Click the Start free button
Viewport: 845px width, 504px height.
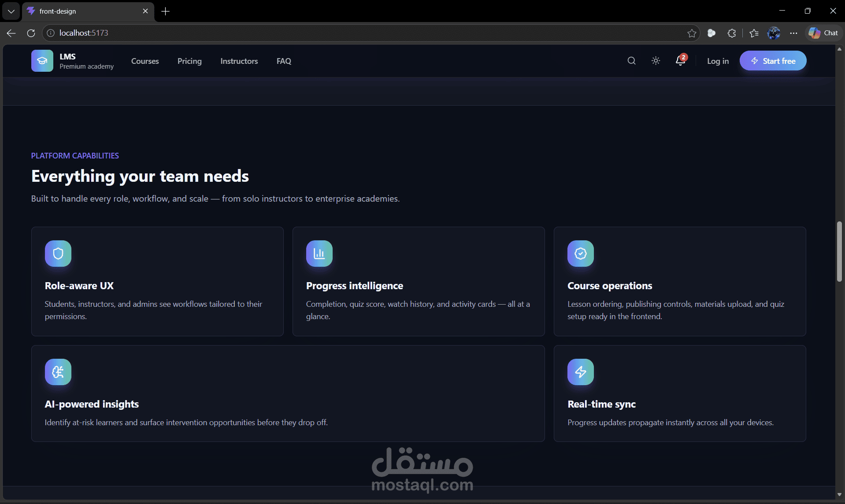point(773,61)
